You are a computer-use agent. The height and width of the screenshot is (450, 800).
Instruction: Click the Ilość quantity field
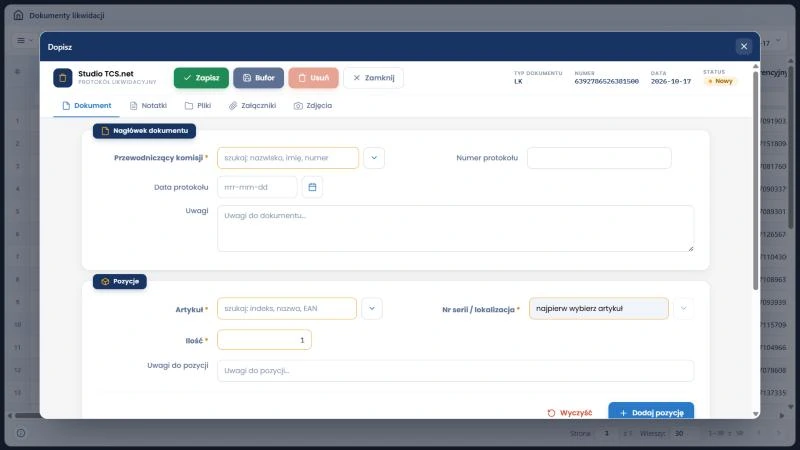[x=264, y=340]
